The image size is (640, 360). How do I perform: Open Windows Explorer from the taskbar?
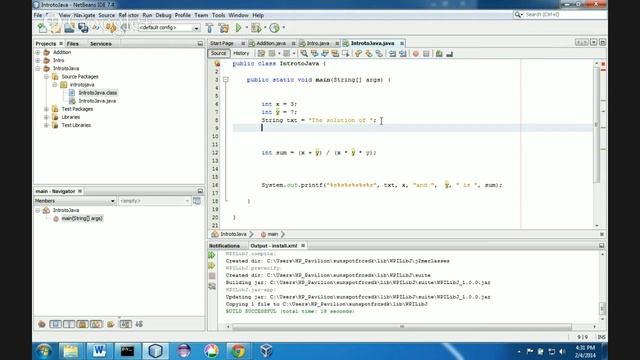point(71,351)
